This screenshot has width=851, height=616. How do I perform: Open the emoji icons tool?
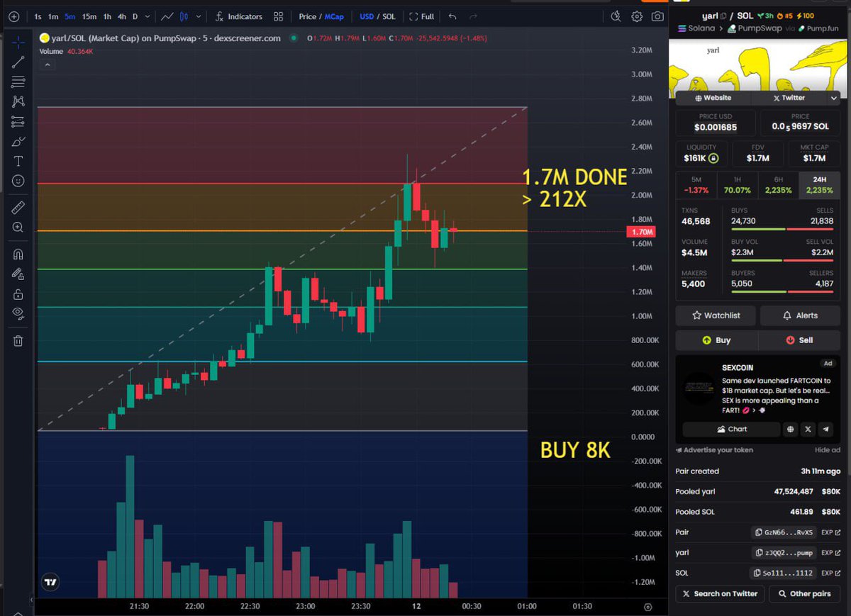[18, 181]
